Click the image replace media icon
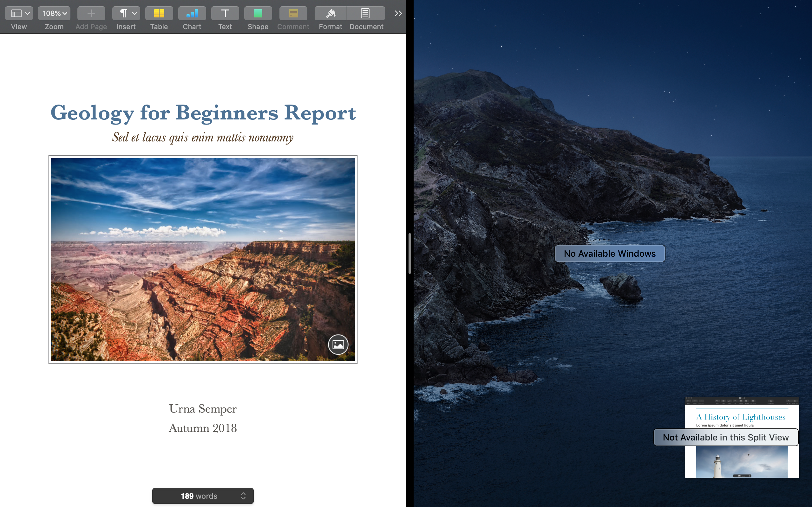Image resolution: width=812 pixels, height=507 pixels. tap(338, 344)
